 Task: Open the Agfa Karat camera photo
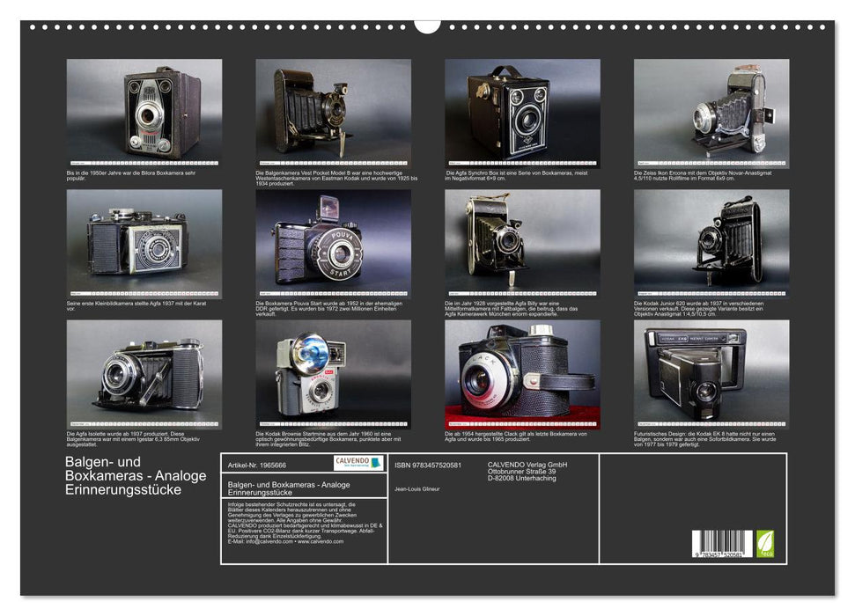point(144,240)
